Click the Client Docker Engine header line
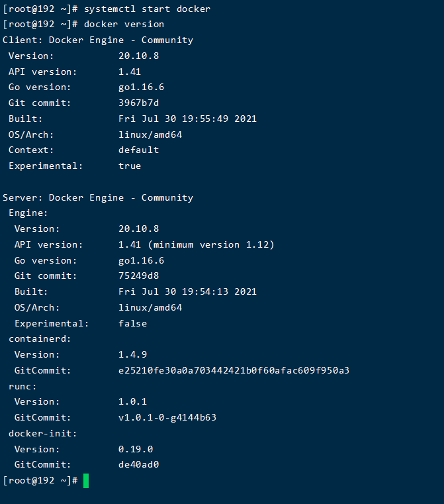Screen dimensions: 444x504 (98, 40)
